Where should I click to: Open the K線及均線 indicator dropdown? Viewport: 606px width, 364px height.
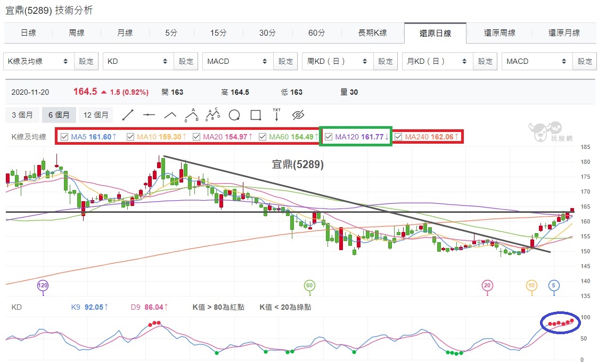pyautogui.click(x=39, y=61)
